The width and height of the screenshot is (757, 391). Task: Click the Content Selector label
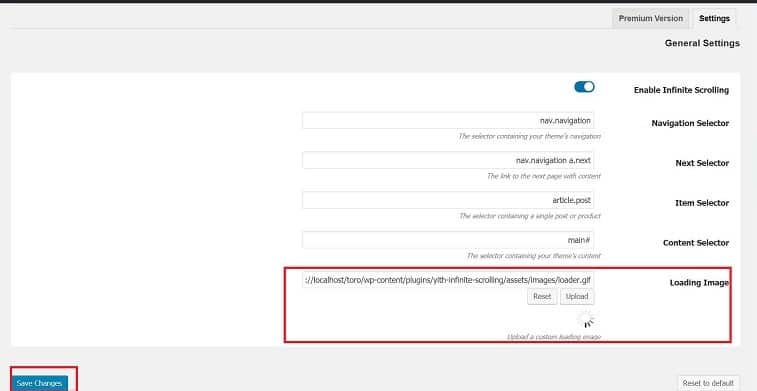[x=696, y=243]
